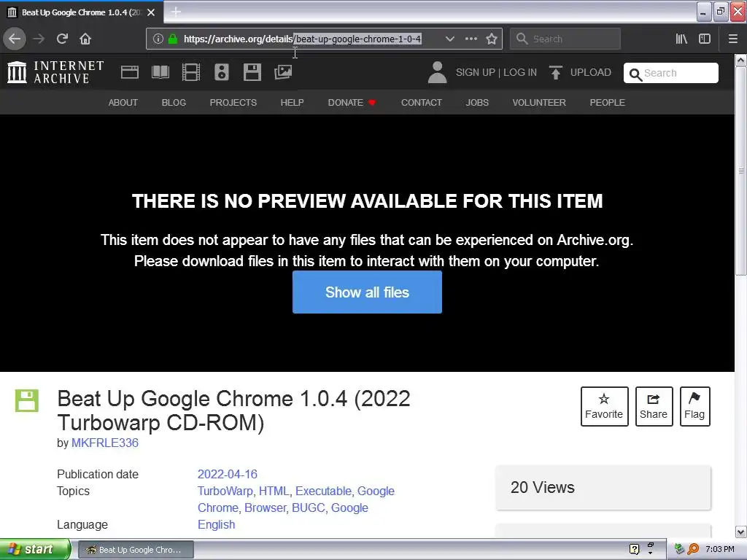Screen dimensions: 747x560
Task: Click the English language link
Action: point(216,524)
